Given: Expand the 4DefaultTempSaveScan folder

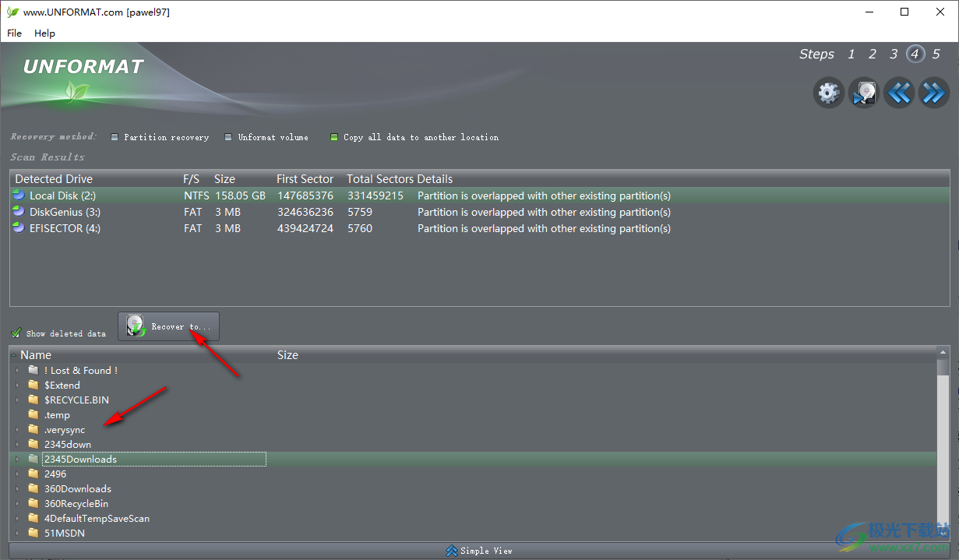Looking at the screenshot, I should (x=17, y=519).
